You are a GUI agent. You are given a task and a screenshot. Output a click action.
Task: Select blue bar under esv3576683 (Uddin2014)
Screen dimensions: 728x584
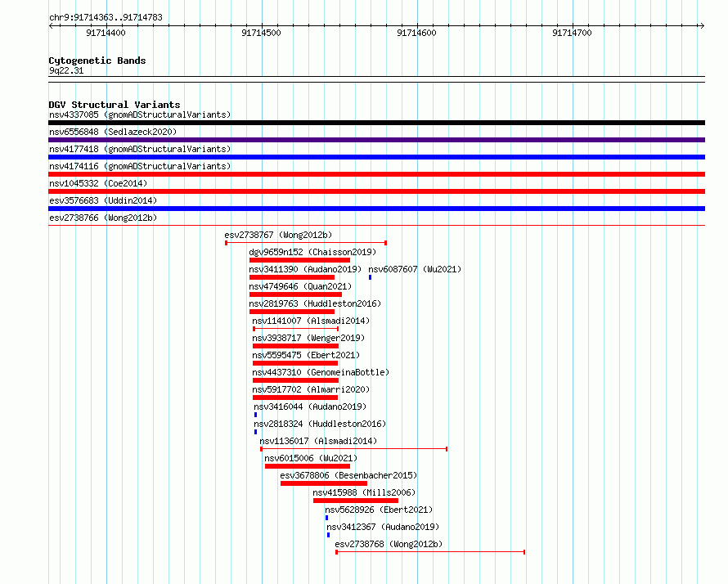click(376, 209)
